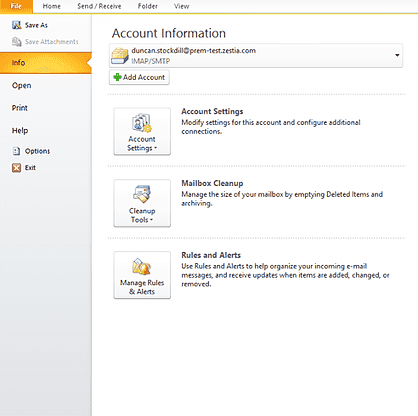This screenshot has height=416, width=418.
Task: Click the Account Settings heading
Action: [x=212, y=111]
